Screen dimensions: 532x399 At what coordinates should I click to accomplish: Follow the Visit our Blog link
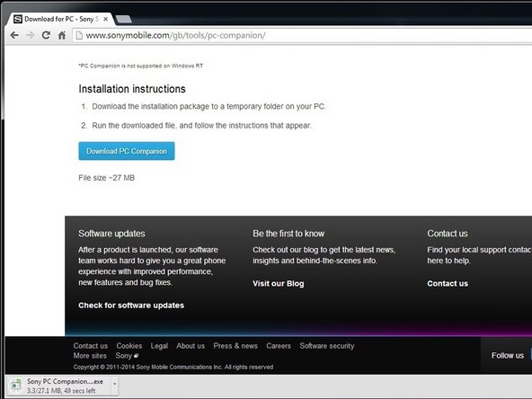279,284
